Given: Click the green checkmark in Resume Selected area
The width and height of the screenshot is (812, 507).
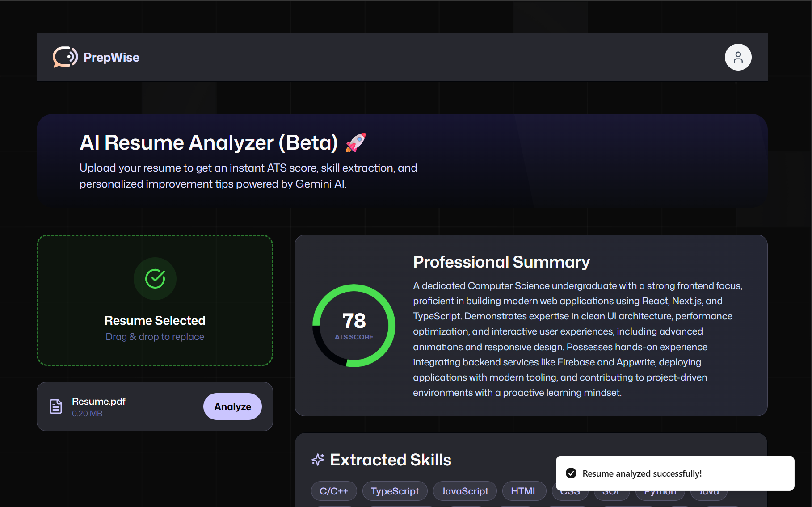Looking at the screenshot, I should coord(155,278).
